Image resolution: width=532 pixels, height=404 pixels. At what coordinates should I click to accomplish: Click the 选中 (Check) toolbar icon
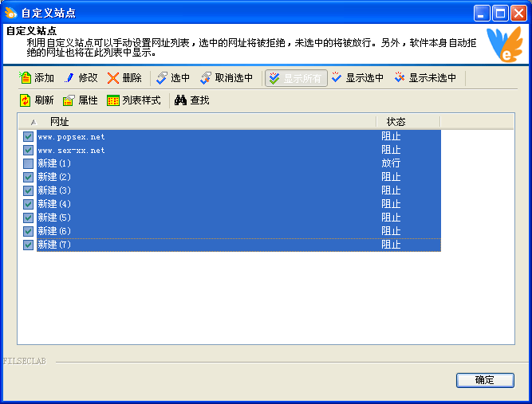161,78
